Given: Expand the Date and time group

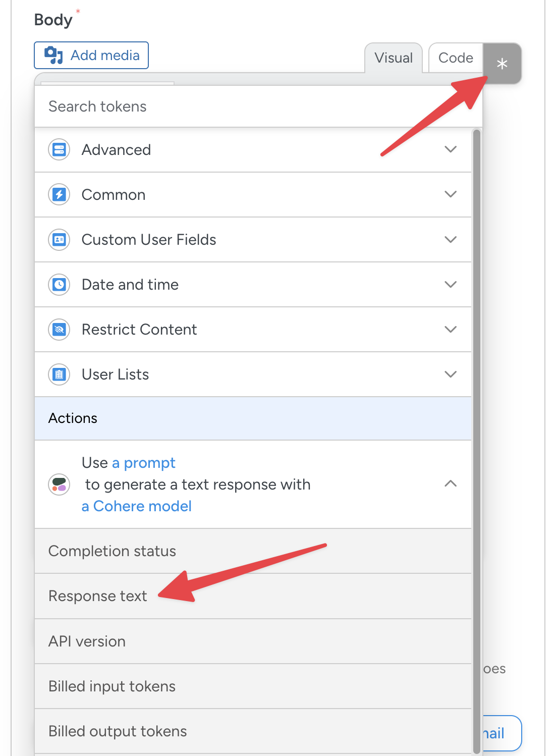Looking at the screenshot, I should pos(450,285).
